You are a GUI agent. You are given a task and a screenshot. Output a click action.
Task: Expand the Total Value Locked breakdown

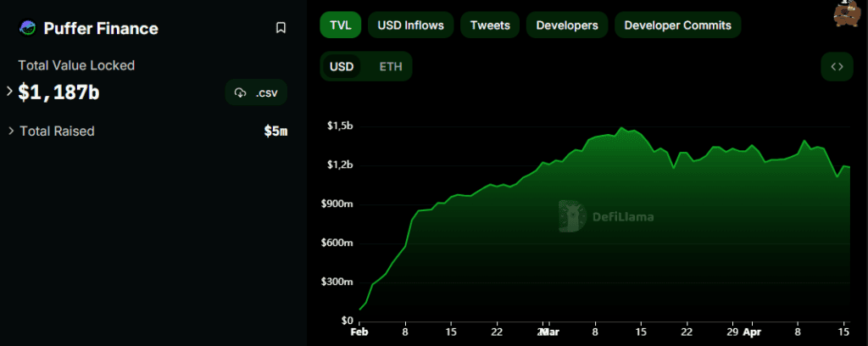pos(10,92)
